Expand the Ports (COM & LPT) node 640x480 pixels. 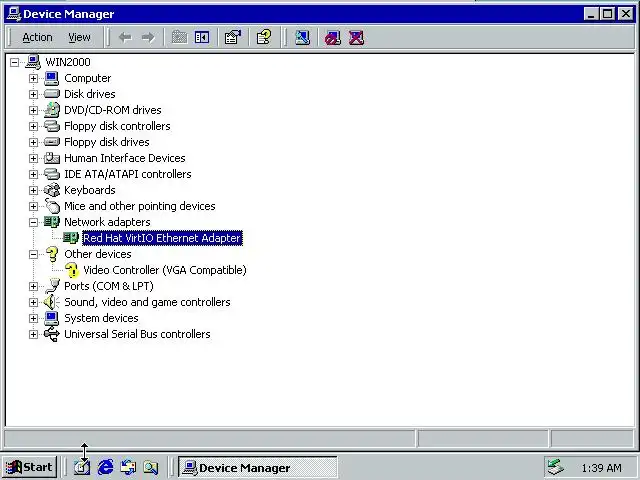coord(33,286)
